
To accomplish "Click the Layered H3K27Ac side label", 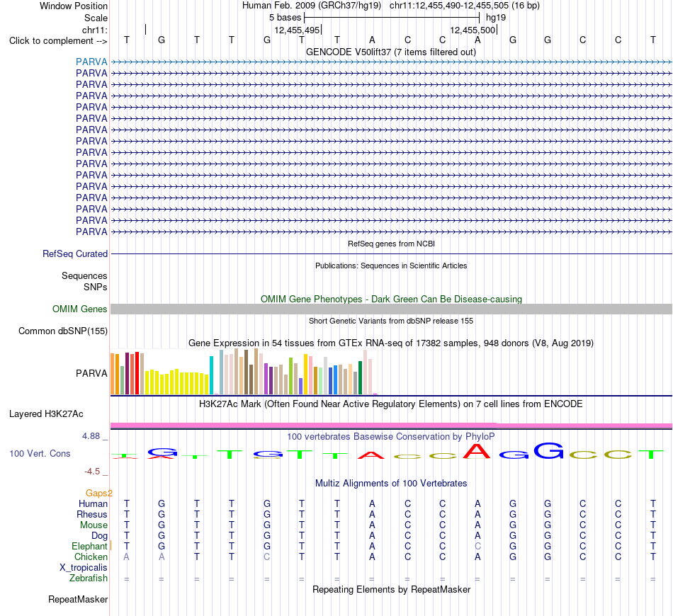I will click(46, 414).
